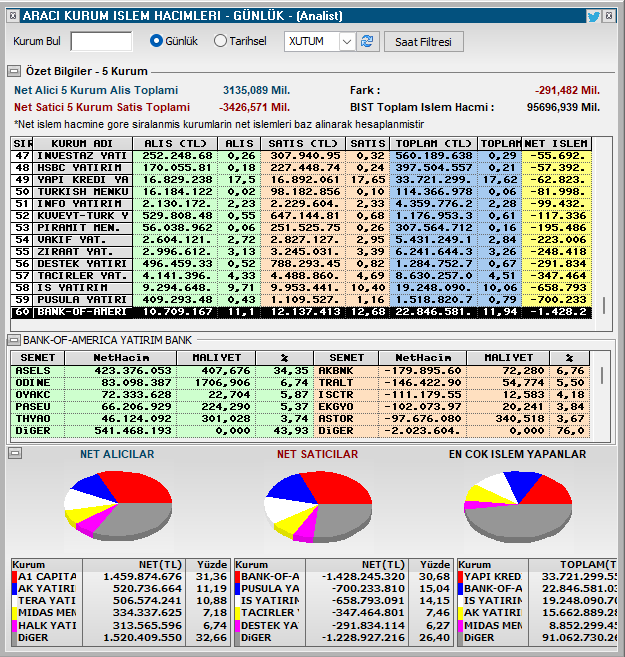625x657 pixels.
Task: Click the blue PUSULA YA color swatch
Action: click(238, 589)
